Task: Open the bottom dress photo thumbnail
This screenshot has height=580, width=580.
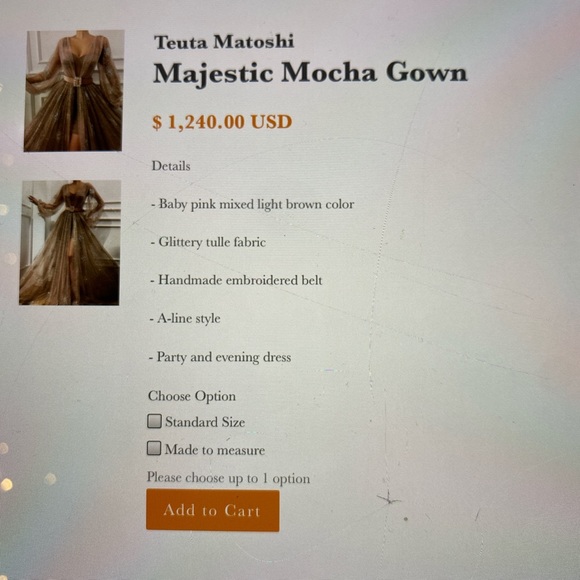Action: coord(70,243)
